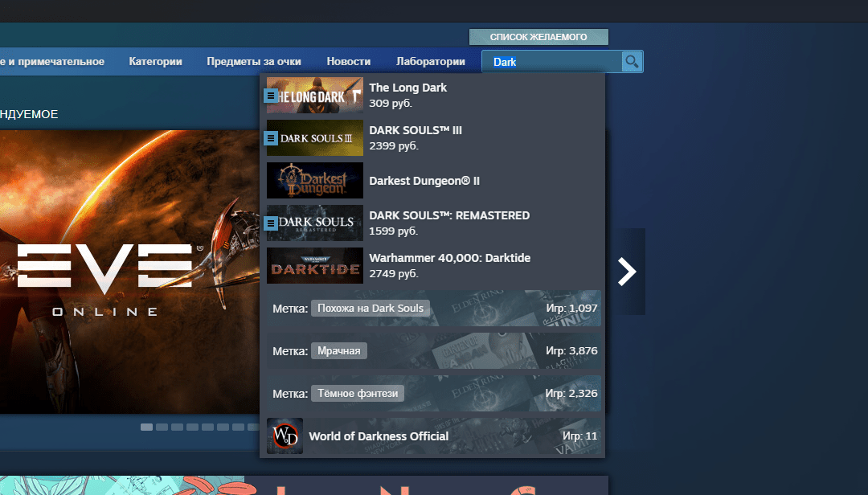Image resolution: width=868 pixels, height=495 pixels.
Task: Click wishlist icon on The Long Dark thumbnail
Action: click(x=271, y=96)
